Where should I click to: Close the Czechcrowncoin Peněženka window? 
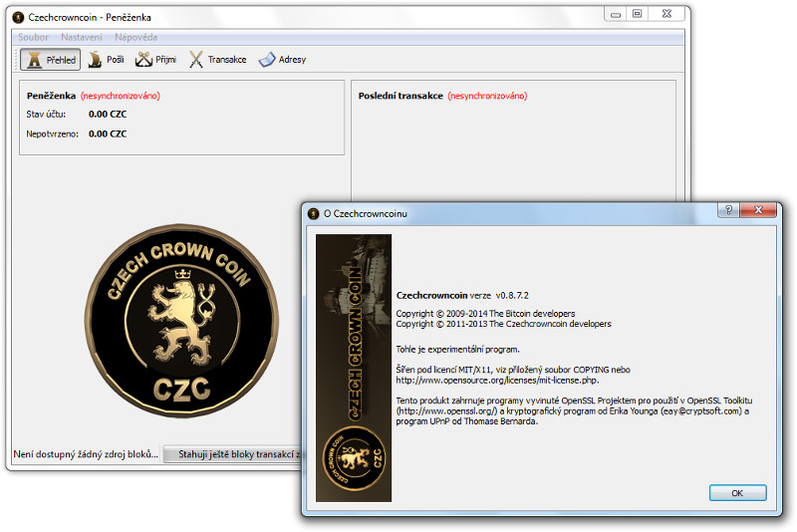pyautogui.click(x=666, y=14)
